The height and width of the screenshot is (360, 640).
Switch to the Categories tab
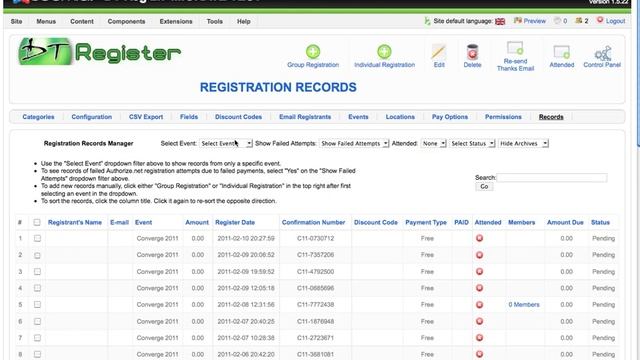pyautogui.click(x=38, y=117)
